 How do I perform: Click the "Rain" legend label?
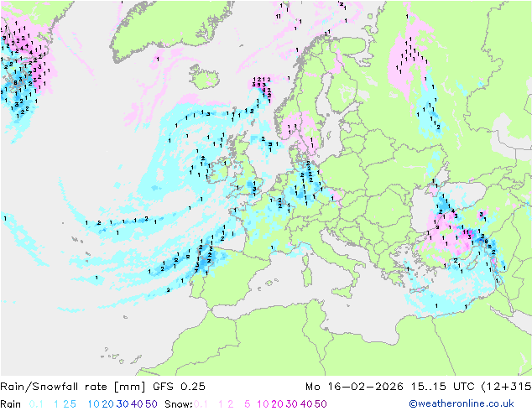pos(11,404)
